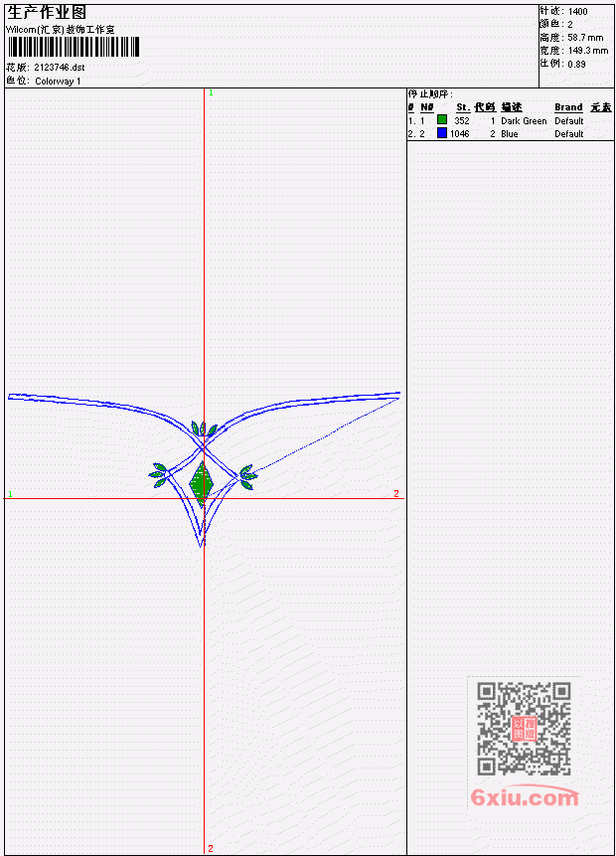Click the right green leaf cluster
This screenshot has width=616, height=856.
247,476
